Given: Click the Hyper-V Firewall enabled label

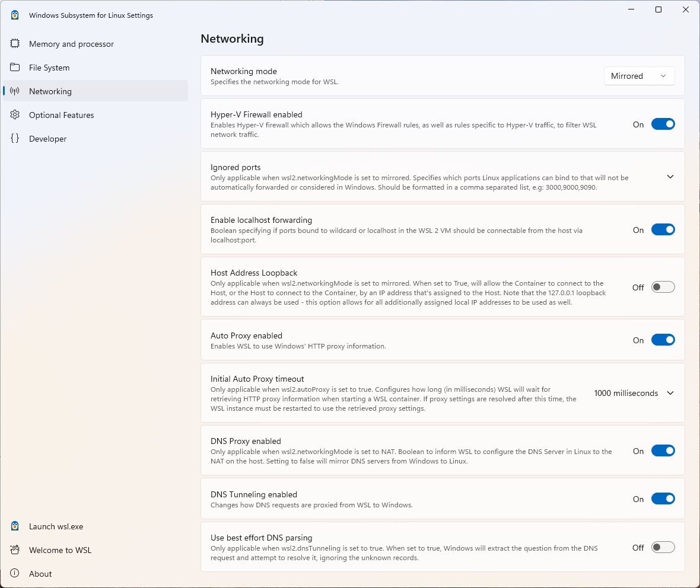Looking at the screenshot, I should click(256, 114).
